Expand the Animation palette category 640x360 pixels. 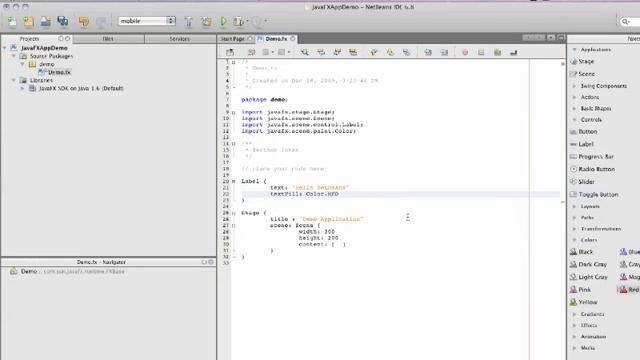575,337
